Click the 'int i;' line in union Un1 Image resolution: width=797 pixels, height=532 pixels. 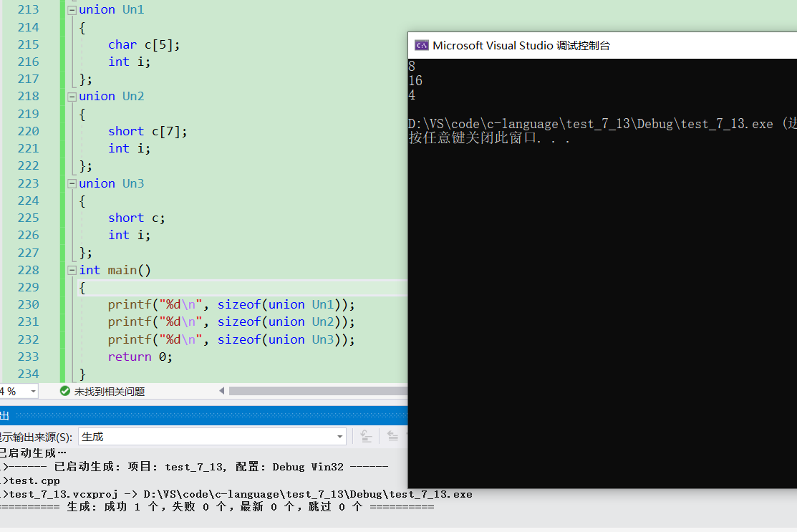click(x=129, y=62)
